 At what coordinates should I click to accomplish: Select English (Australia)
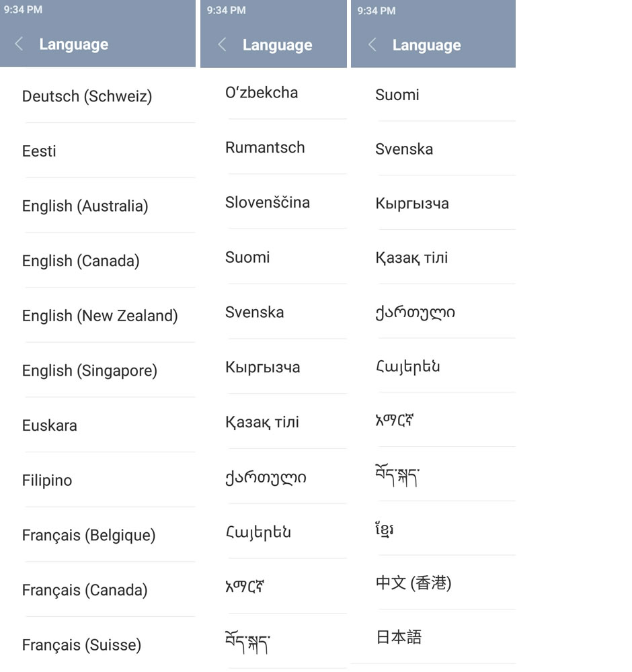pos(85,206)
